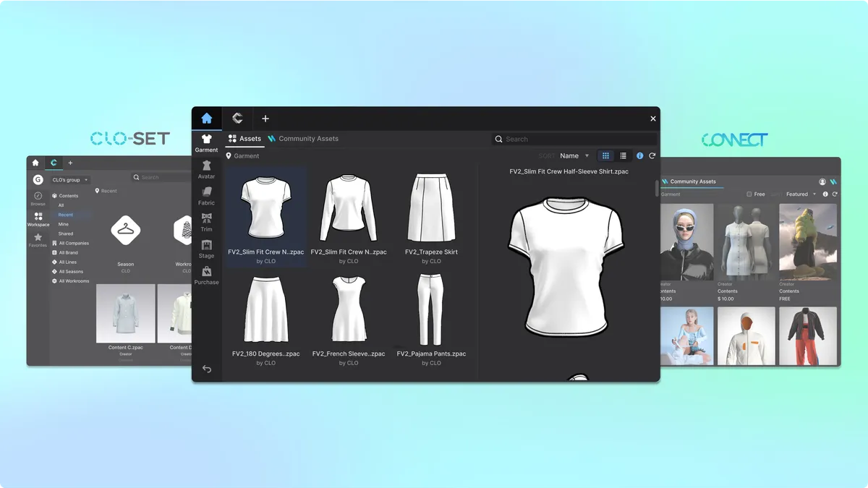Open the hooded sunglasses model thumbnail in CONNECT

coord(687,241)
